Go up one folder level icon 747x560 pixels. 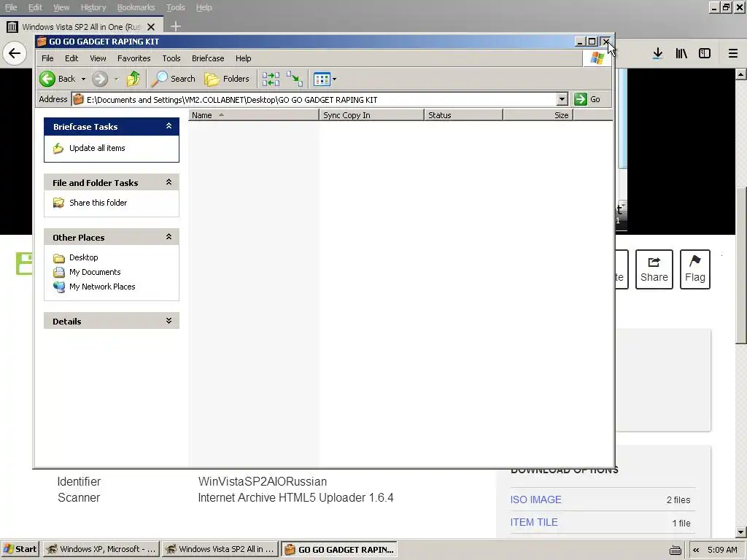[x=133, y=79]
